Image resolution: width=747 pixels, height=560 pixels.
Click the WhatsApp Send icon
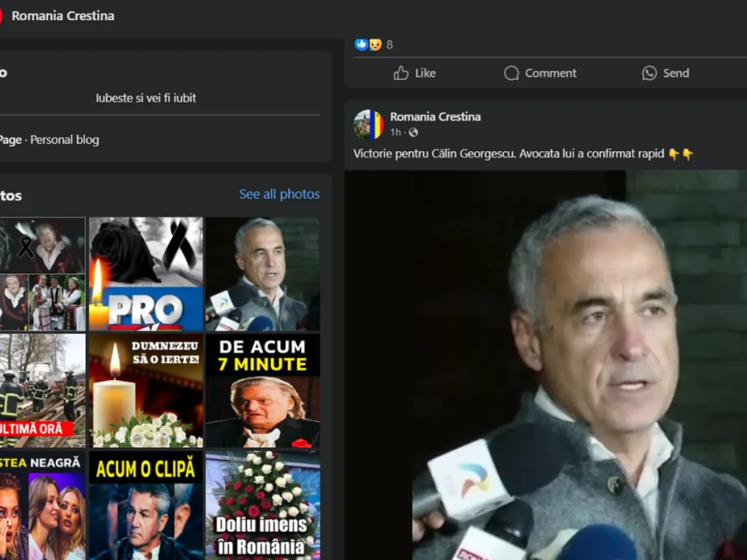tap(649, 73)
